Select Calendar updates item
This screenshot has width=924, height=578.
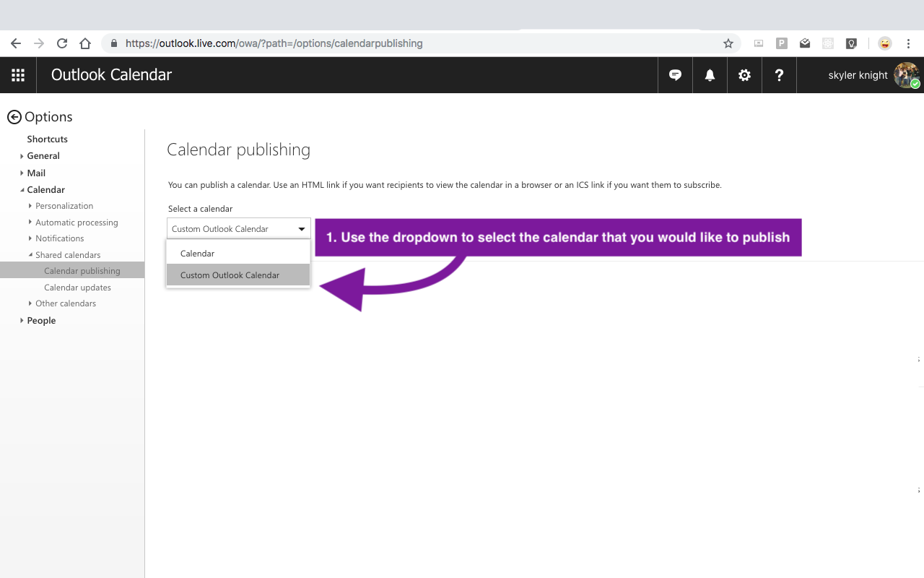(x=77, y=288)
